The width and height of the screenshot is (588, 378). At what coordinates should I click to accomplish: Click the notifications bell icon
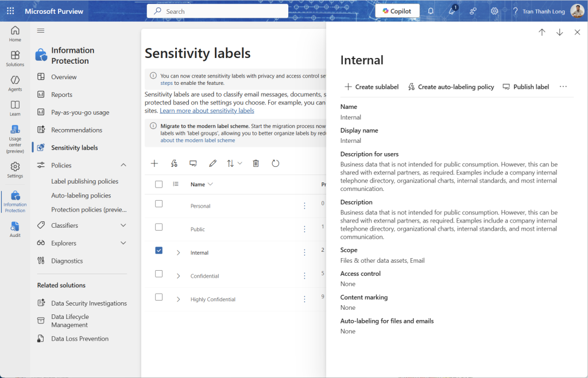[x=431, y=11]
